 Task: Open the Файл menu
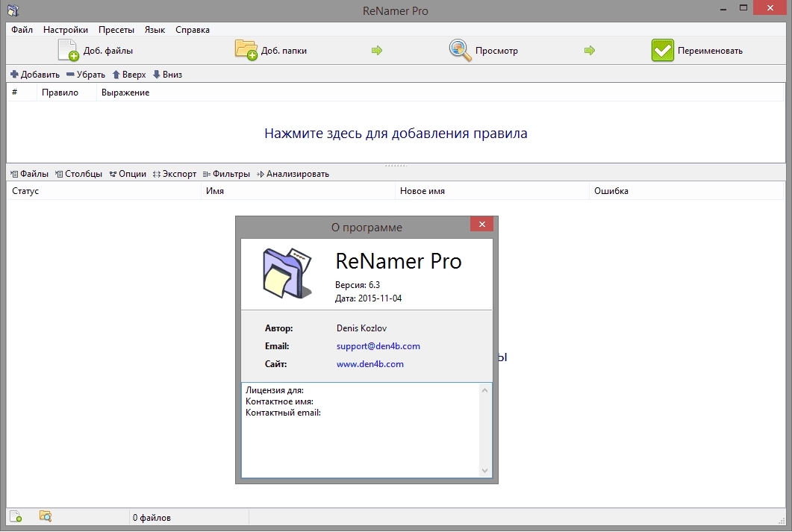(x=22, y=30)
